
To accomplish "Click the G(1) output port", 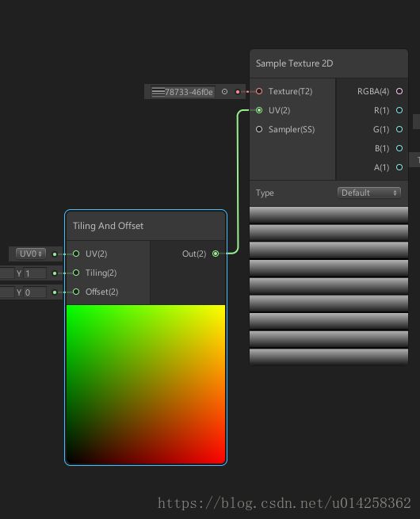I will point(399,129).
